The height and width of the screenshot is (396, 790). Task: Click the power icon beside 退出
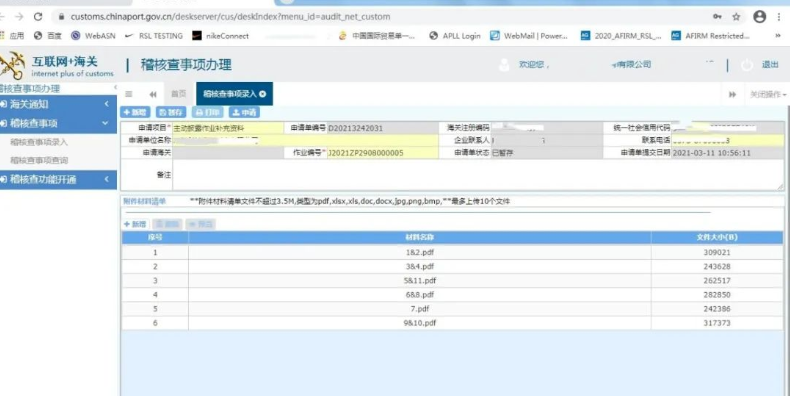pos(747,65)
